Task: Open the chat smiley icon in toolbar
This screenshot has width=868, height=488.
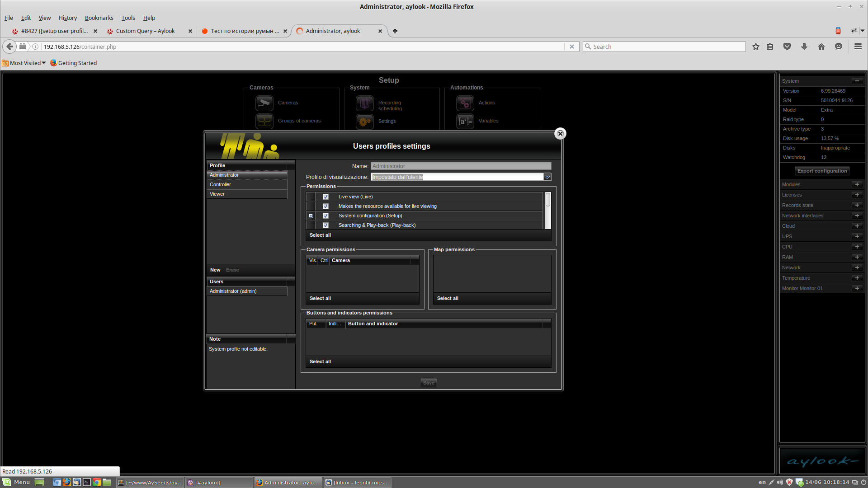Action: [839, 47]
